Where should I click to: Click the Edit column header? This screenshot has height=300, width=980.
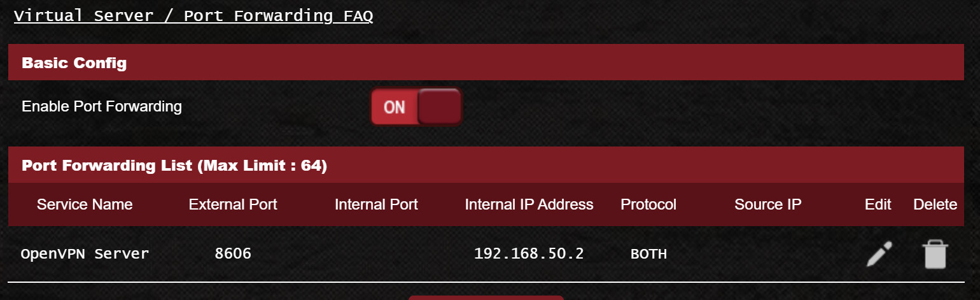878,204
